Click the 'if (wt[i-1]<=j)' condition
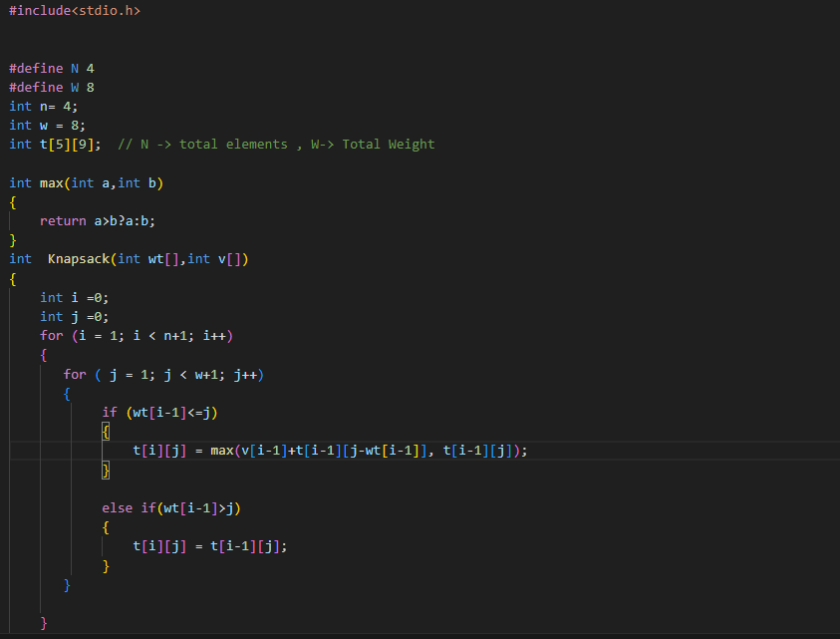The width and height of the screenshot is (840, 639). point(159,413)
